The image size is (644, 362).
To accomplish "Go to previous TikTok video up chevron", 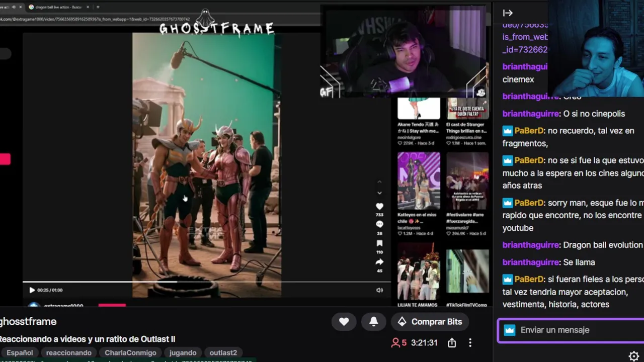I will (x=379, y=182).
